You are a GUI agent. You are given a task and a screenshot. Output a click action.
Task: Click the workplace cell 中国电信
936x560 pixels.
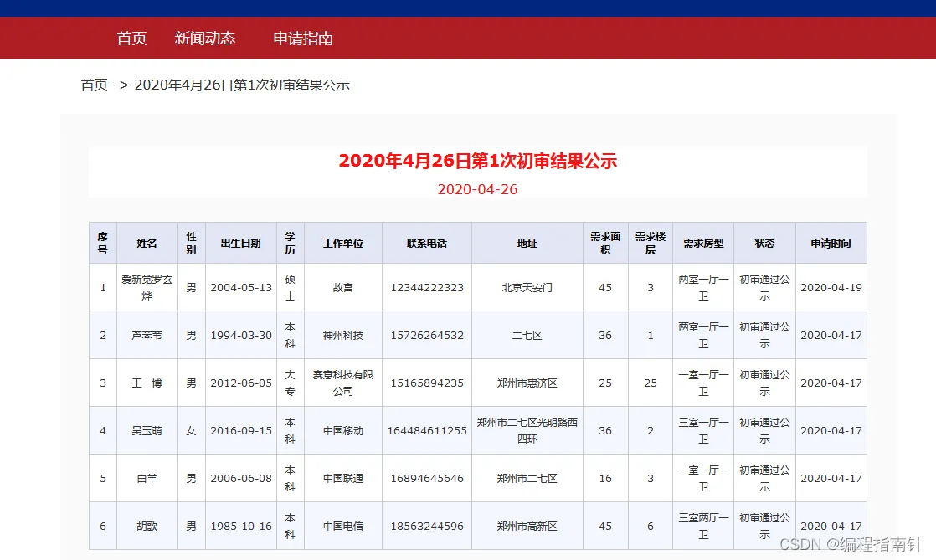(343, 526)
